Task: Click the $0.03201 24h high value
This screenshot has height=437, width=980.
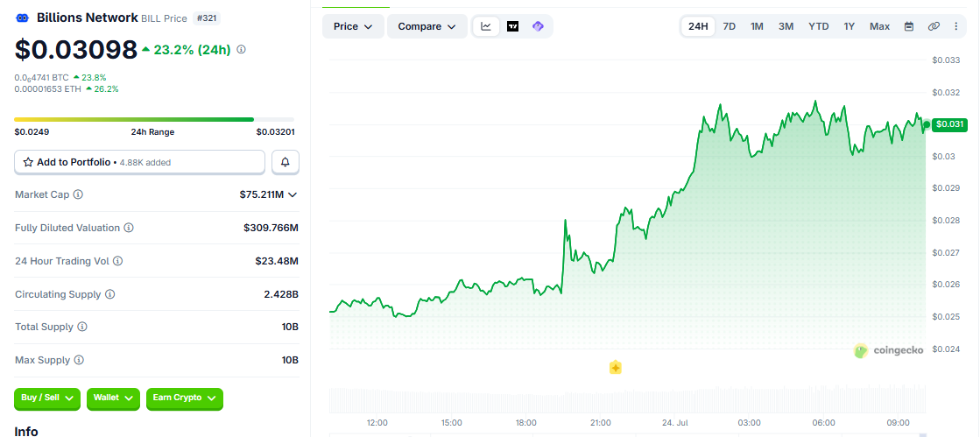Action: tap(276, 132)
